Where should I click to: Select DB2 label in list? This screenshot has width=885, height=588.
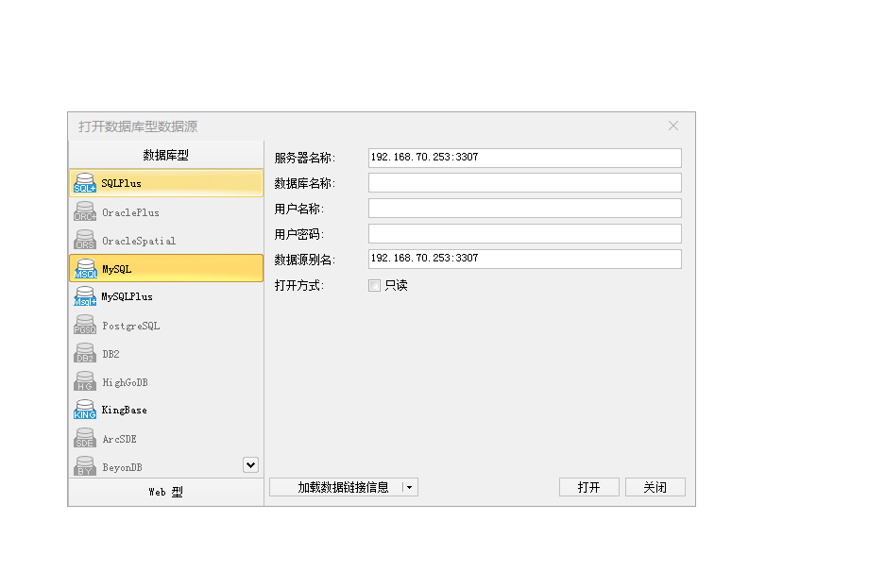point(111,354)
